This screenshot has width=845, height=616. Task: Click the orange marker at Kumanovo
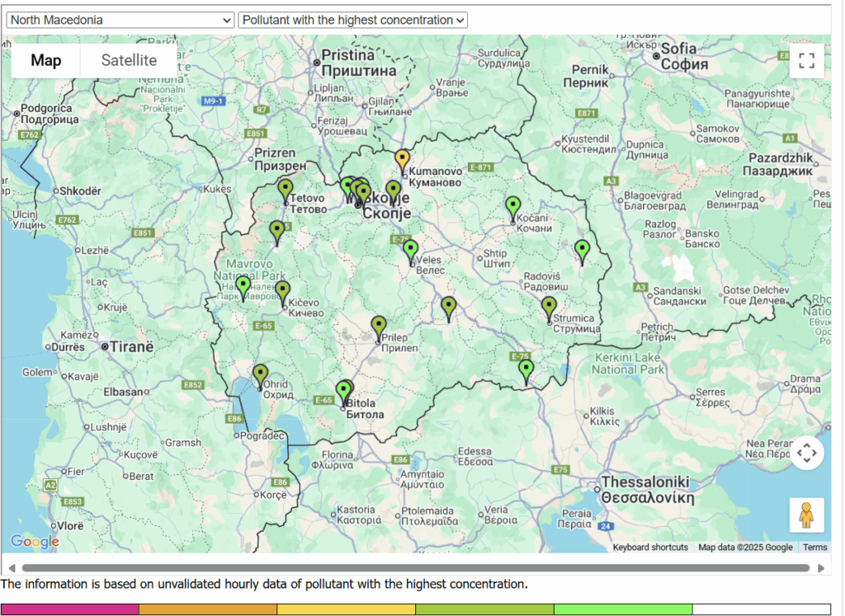pyautogui.click(x=402, y=159)
